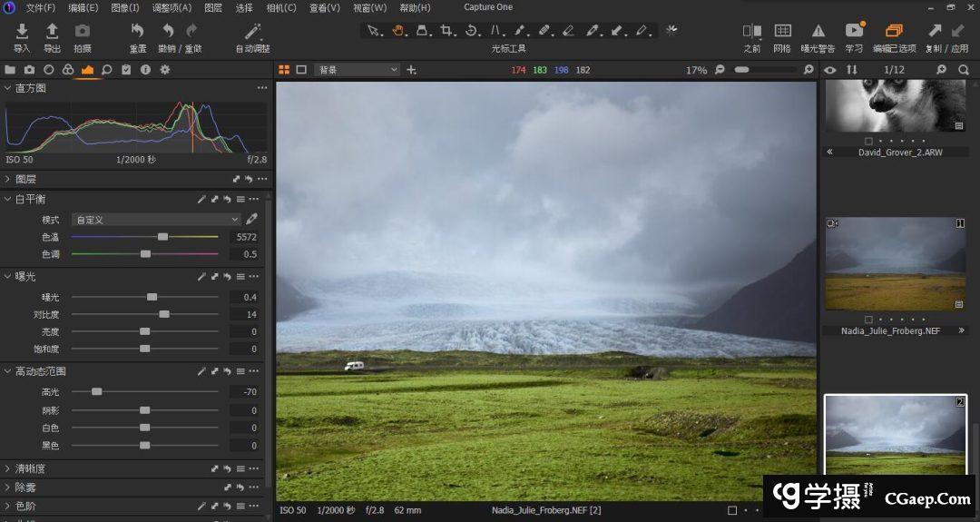Click the Highlight (高光) slider handle
The width and height of the screenshot is (980, 522).
pos(96,392)
